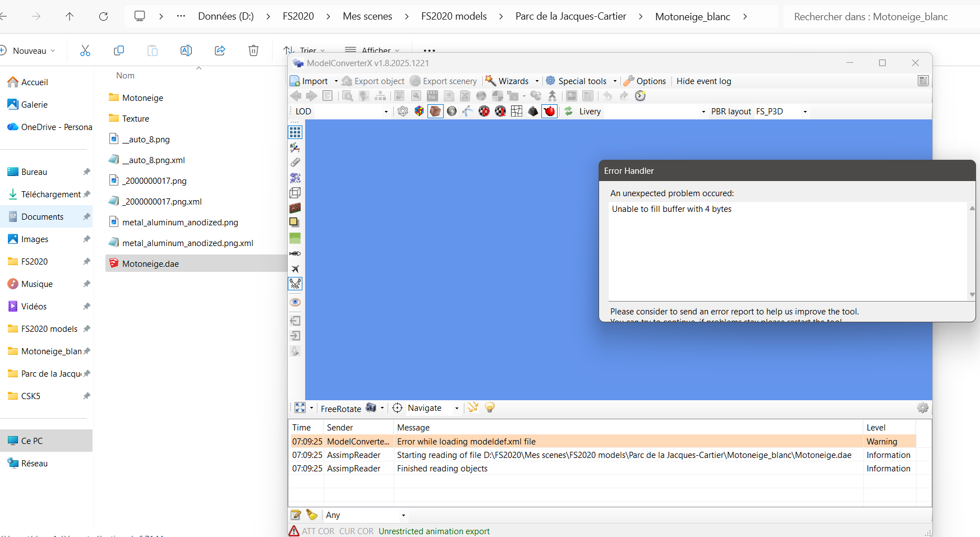Viewport: 980px width, 537px height.
Task: Click the checkered ball with red 0
Action: coord(484,111)
